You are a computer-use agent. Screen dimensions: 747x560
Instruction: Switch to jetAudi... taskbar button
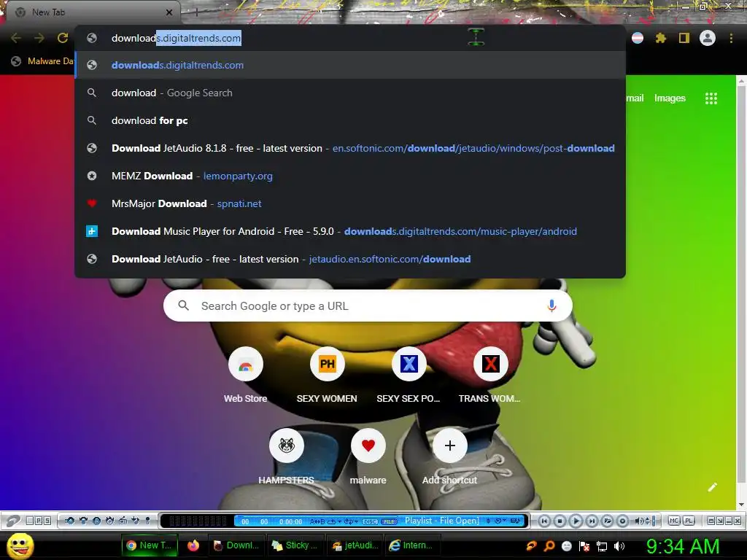click(x=356, y=545)
